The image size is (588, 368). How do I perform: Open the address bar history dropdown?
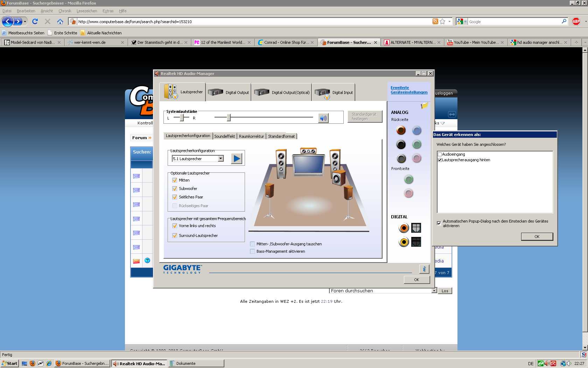tap(449, 22)
